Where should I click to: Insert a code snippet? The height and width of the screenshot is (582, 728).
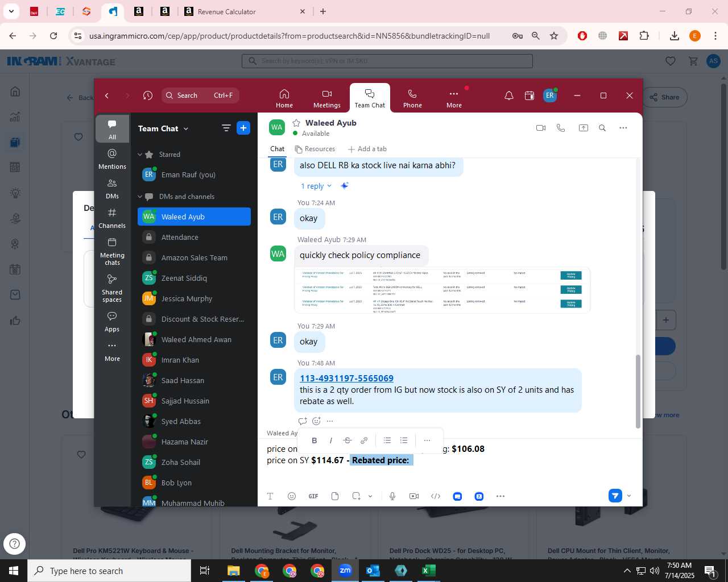(436, 496)
